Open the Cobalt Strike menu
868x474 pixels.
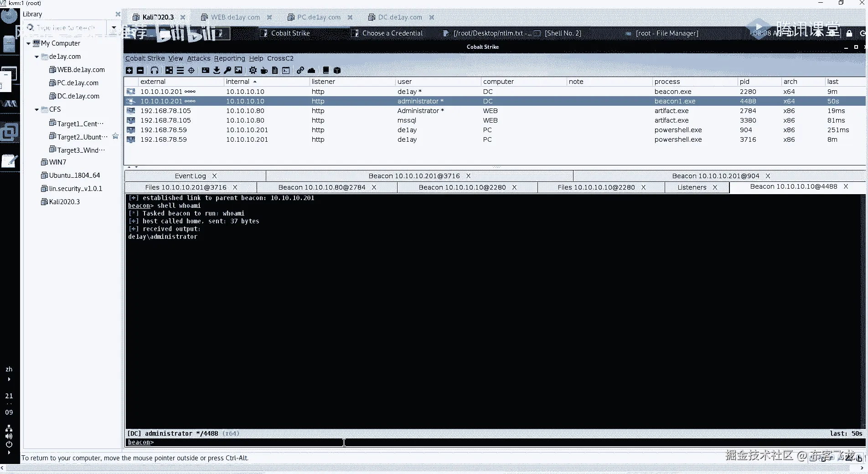click(x=145, y=58)
